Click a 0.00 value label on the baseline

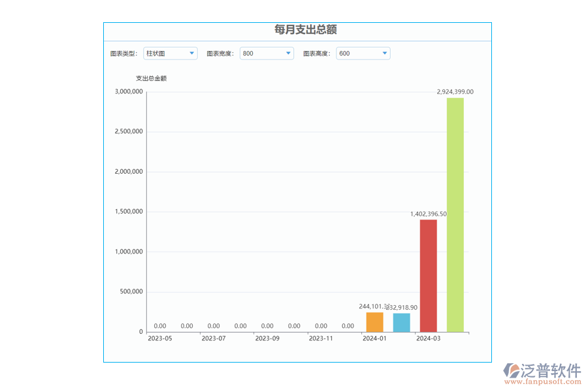coord(160,325)
